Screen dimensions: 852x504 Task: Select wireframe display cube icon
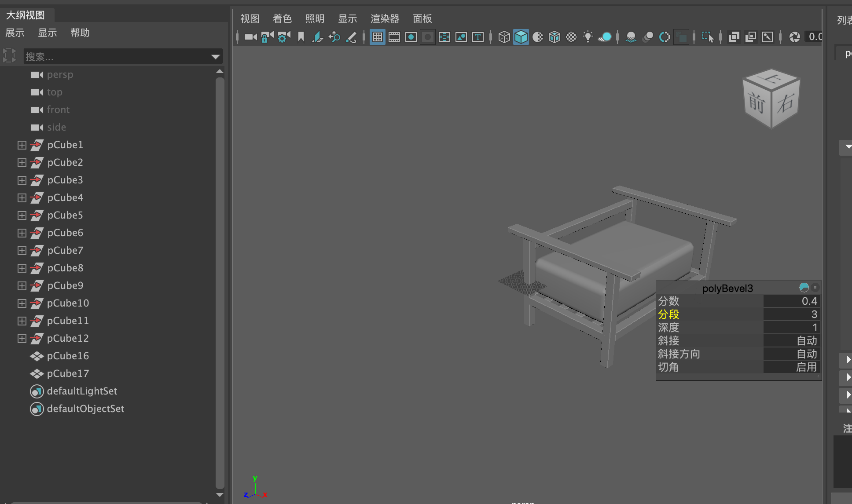504,37
